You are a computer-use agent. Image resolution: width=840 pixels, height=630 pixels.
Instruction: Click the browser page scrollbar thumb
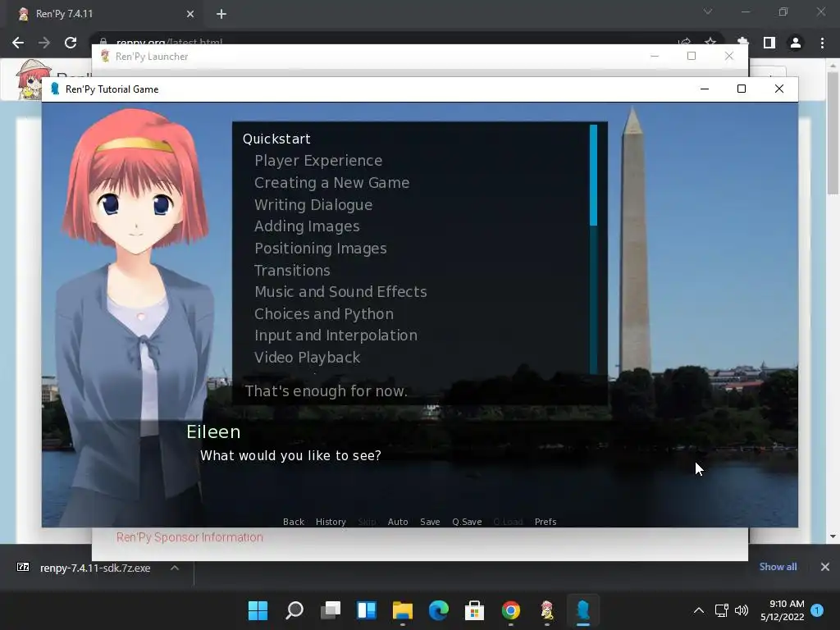click(x=832, y=134)
